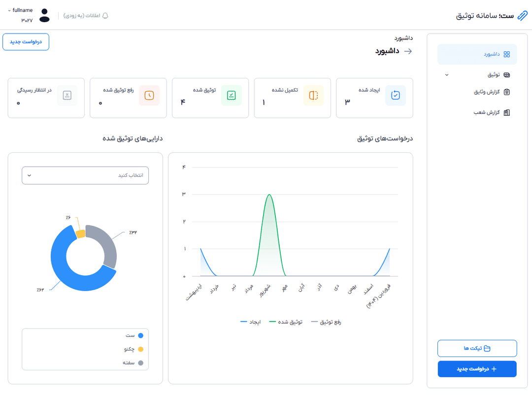Expand the توثیق sidebar submenu chevron
Viewport: 532px width, 395px height.
click(x=447, y=75)
